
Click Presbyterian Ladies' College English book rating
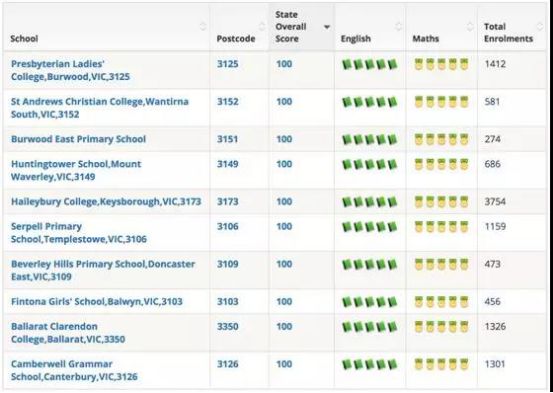click(370, 65)
